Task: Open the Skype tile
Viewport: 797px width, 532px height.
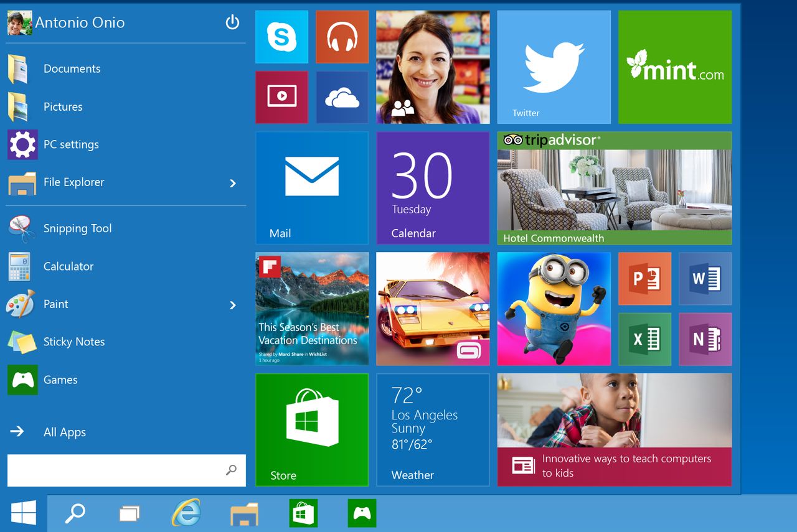Action: (281, 37)
